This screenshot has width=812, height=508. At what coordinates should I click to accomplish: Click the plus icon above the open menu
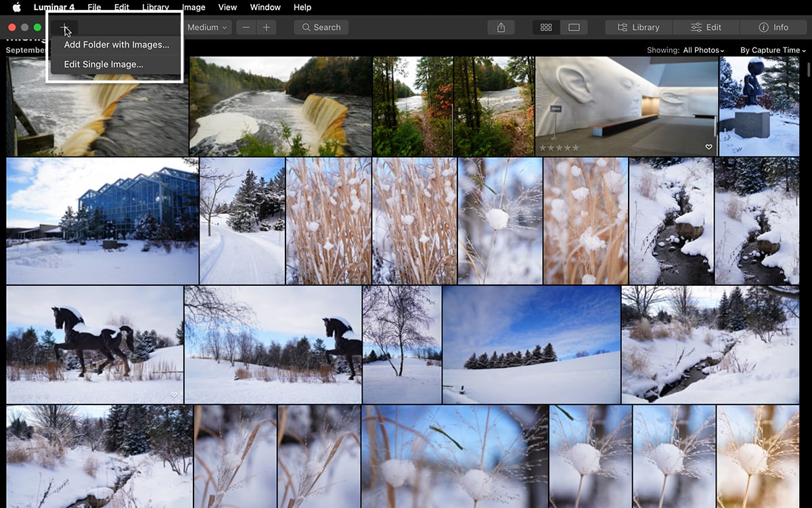coord(65,28)
